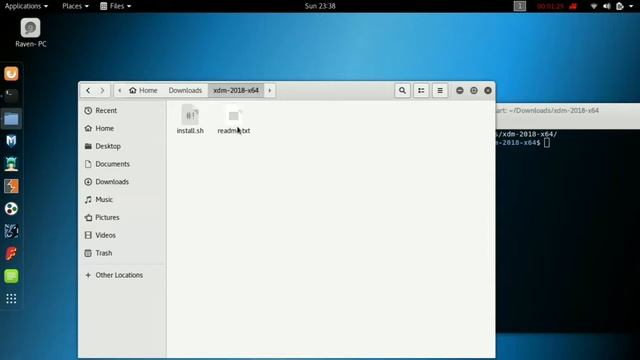Go forward in the file manager

tap(102, 90)
